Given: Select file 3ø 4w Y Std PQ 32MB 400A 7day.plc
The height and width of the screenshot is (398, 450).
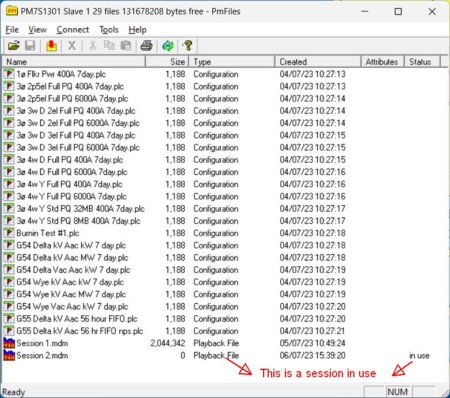Looking at the screenshot, I should click(x=81, y=209).
